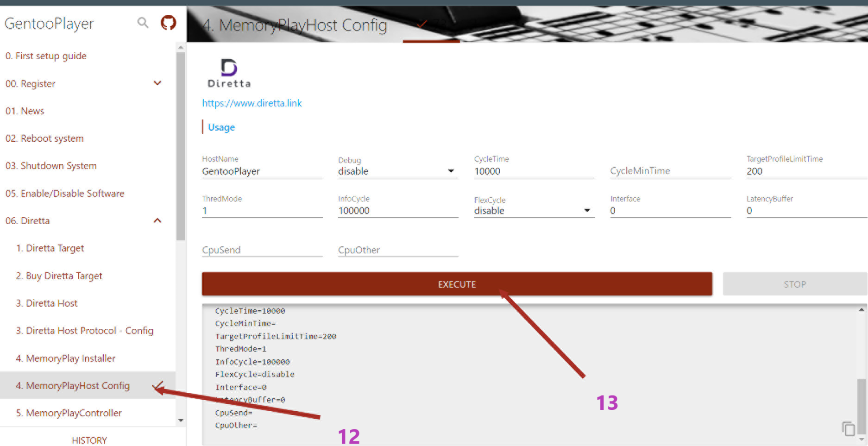Click the Diretta logo
The height and width of the screenshot is (446, 868).
tap(229, 73)
